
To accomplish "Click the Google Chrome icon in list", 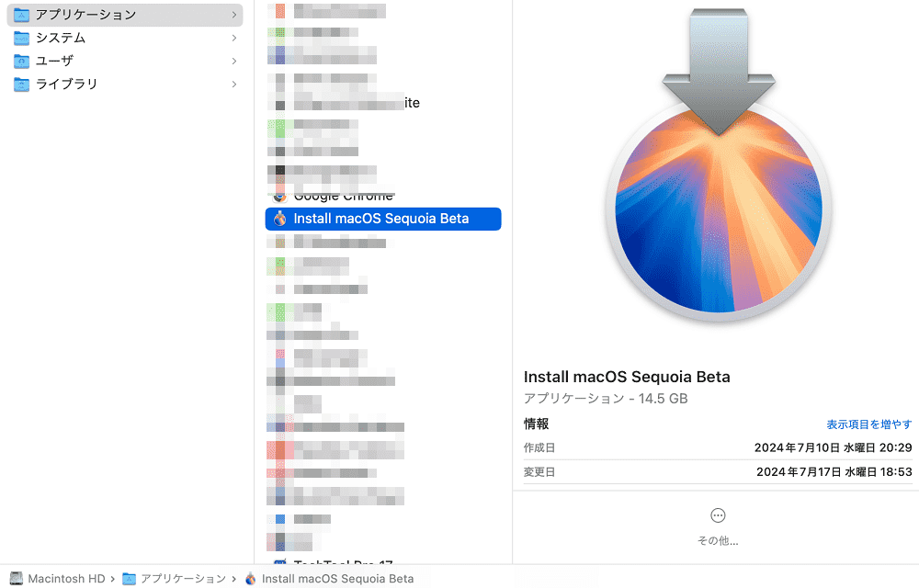I will tap(280, 198).
